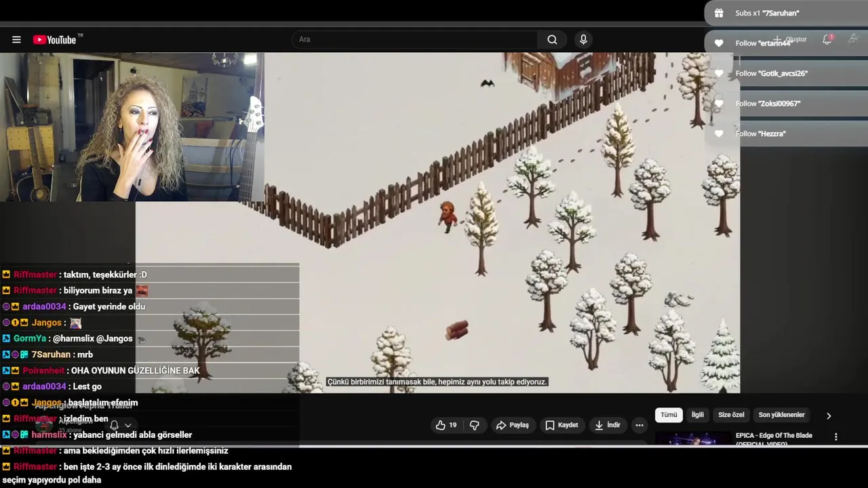
Task: Click the username Poirenheit in chat
Action: click(x=43, y=371)
